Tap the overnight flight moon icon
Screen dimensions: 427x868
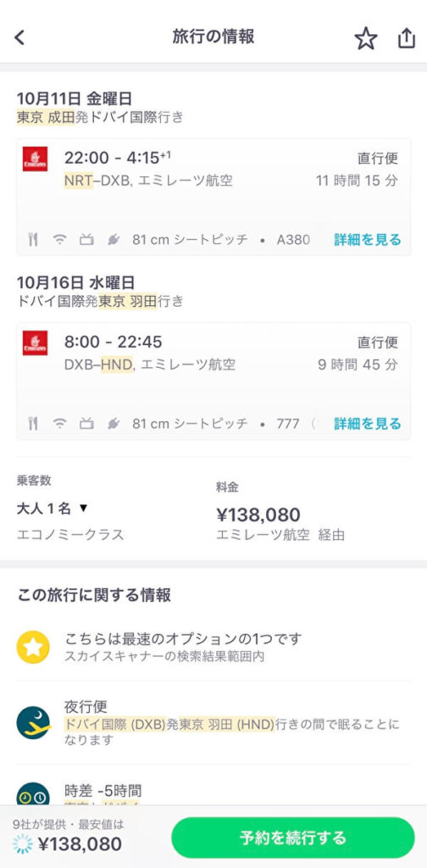33,722
